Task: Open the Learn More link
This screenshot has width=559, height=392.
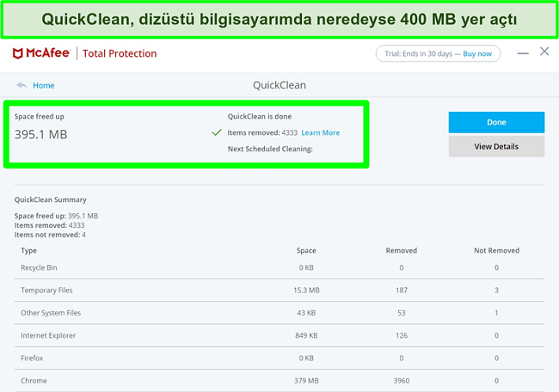Action: coord(321,132)
